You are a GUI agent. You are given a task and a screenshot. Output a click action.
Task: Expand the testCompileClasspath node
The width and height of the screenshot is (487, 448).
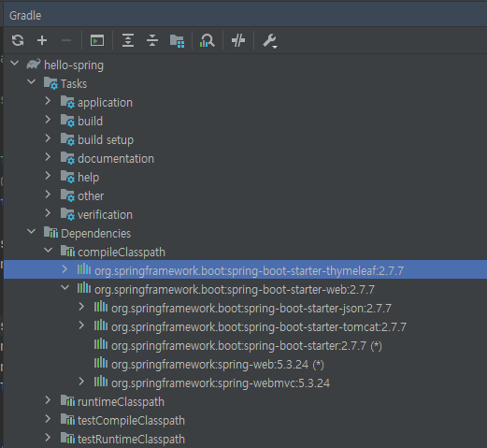pyautogui.click(x=48, y=419)
